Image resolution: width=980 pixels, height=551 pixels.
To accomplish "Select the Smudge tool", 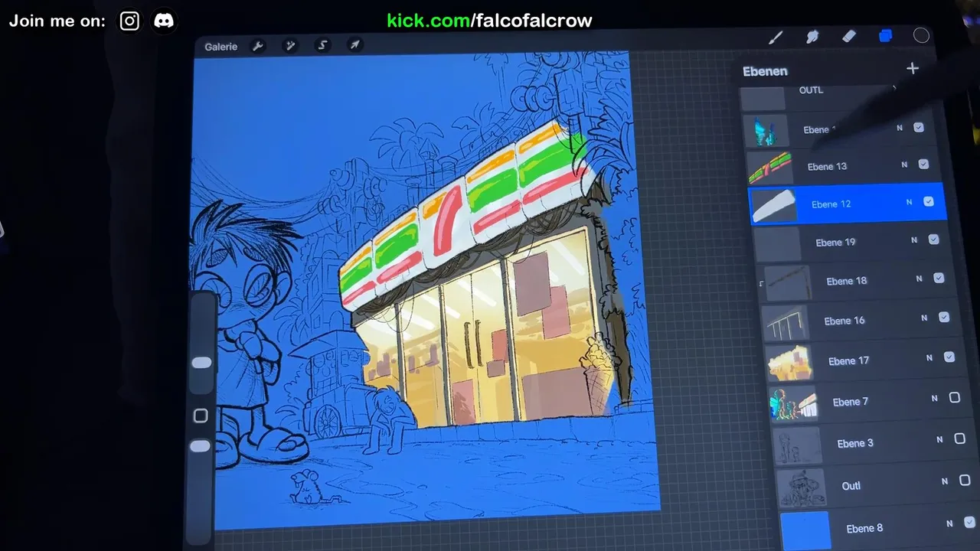I will [x=812, y=37].
